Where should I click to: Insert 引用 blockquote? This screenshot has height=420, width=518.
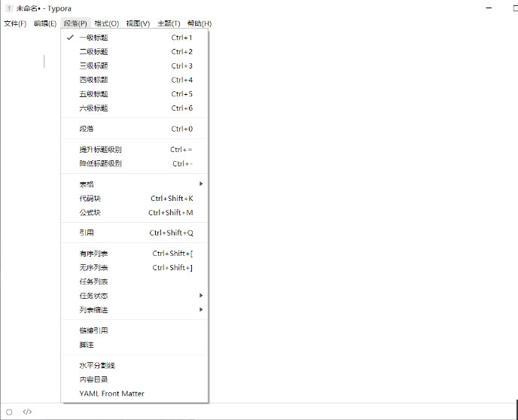[x=135, y=233]
